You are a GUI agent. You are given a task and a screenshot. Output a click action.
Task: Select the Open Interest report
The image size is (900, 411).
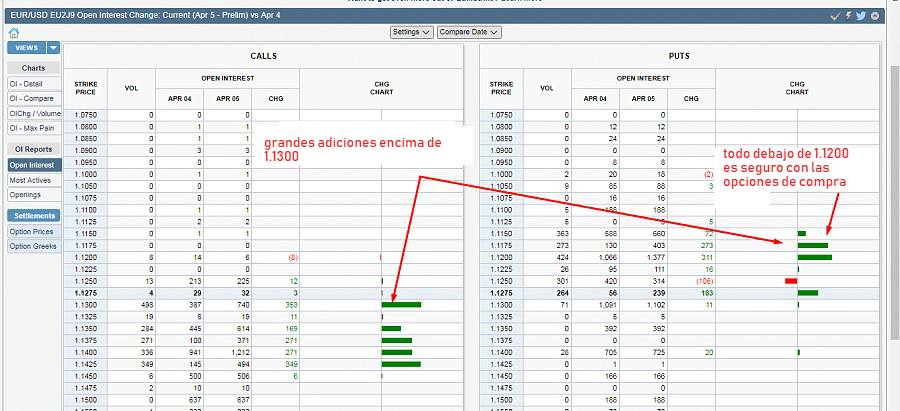pyautogui.click(x=34, y=165)
